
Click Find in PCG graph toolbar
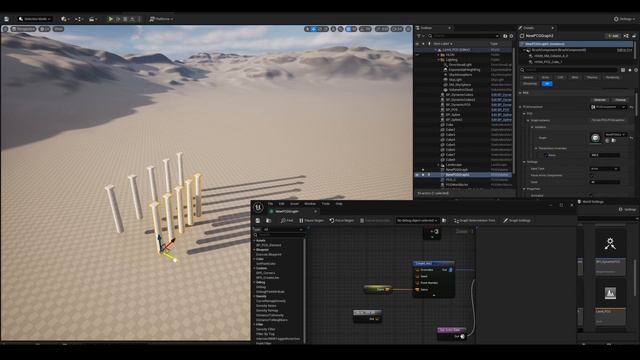(287, 220)
